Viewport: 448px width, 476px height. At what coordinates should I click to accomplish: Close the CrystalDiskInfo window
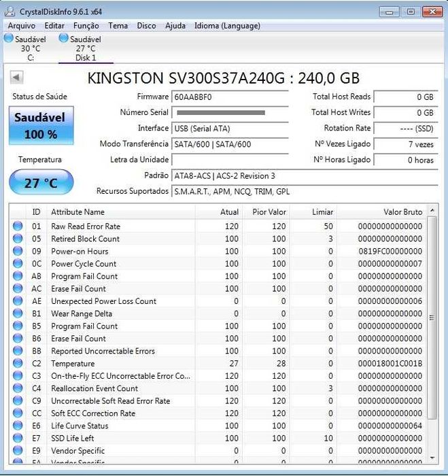point(432,12)
